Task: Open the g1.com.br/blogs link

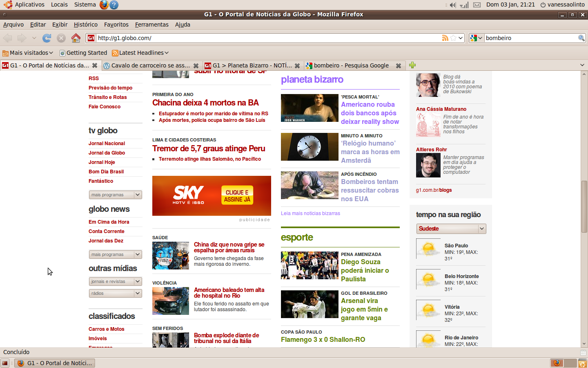Action: click(434, 190)
